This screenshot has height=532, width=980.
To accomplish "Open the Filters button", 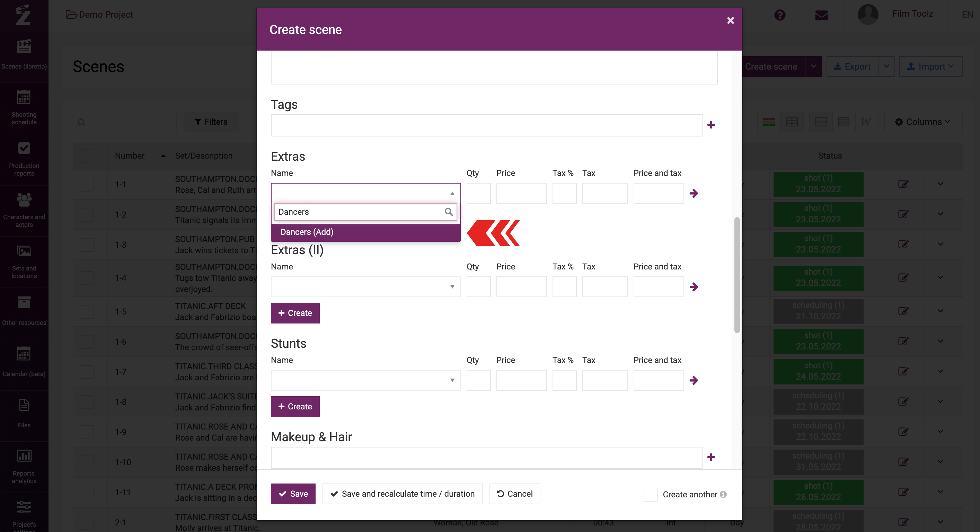I will (211, 122).
